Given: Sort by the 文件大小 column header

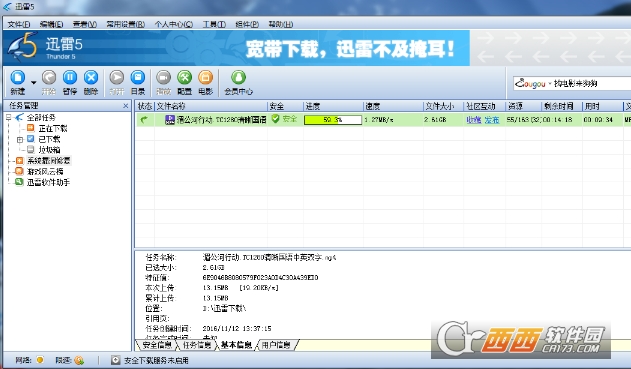Looking at the screenshot, I should click(443, 106).
